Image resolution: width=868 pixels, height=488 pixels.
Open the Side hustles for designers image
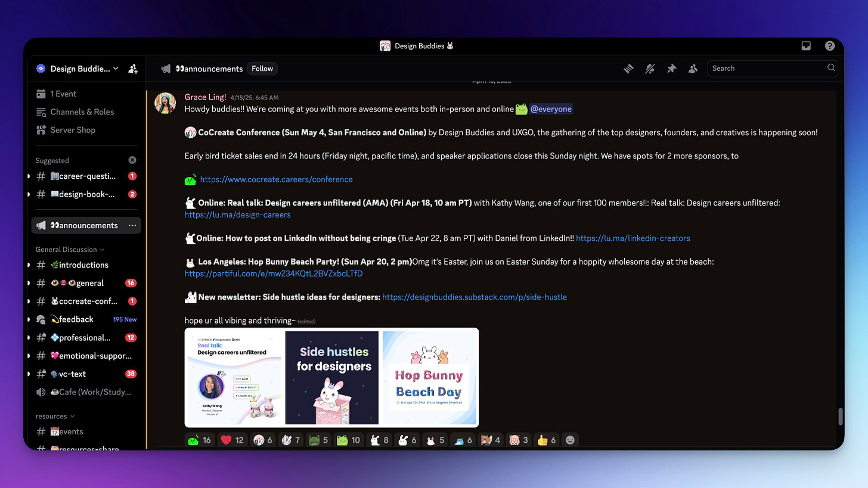pyautogui.click(x=332, y=378)
